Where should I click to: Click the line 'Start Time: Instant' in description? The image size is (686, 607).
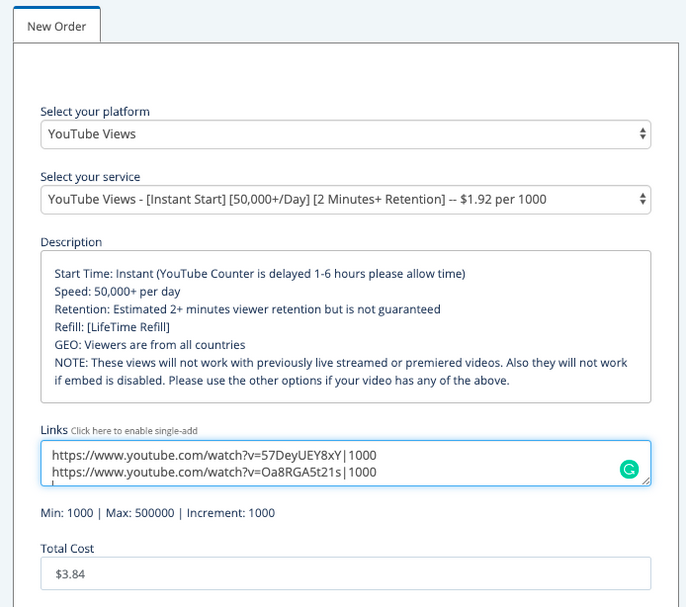[x=260, y=274]
